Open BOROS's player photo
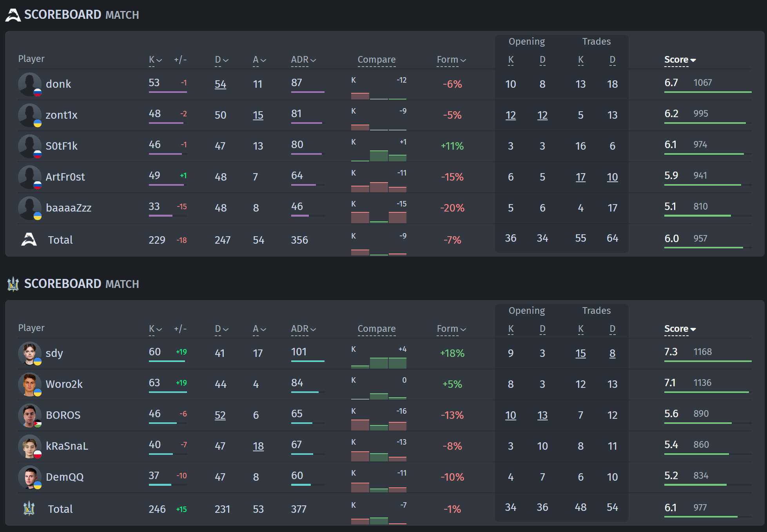Viewport: 767px width, 532px height. coord(30,415)
